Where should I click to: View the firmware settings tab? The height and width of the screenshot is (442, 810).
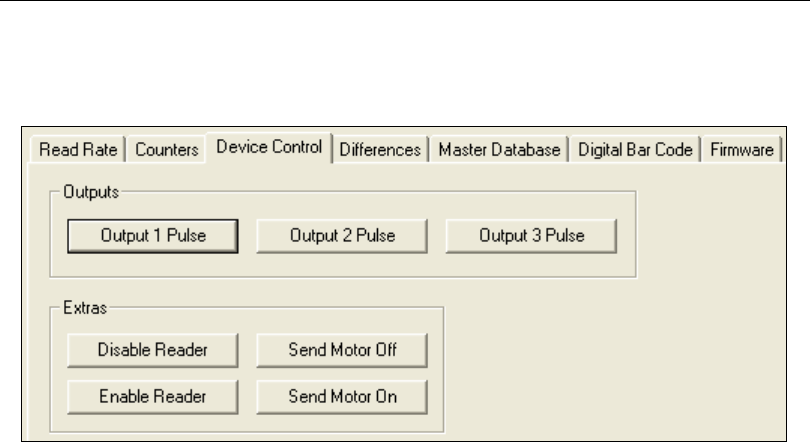point(740,150)
